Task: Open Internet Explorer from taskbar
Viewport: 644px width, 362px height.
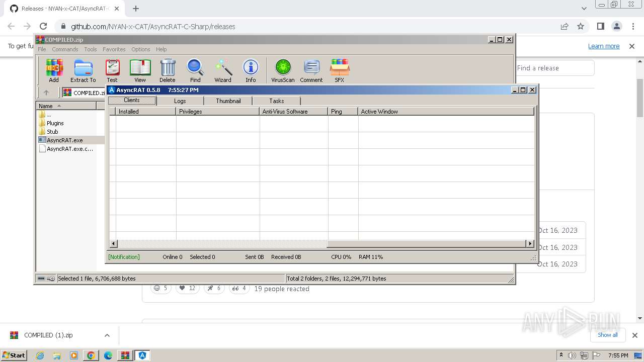Action: point(40,355)
